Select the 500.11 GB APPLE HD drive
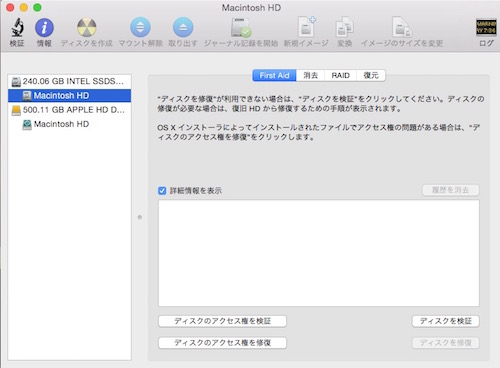The height and width of the screenshot is (368, 500). click(x=69, y=110)
